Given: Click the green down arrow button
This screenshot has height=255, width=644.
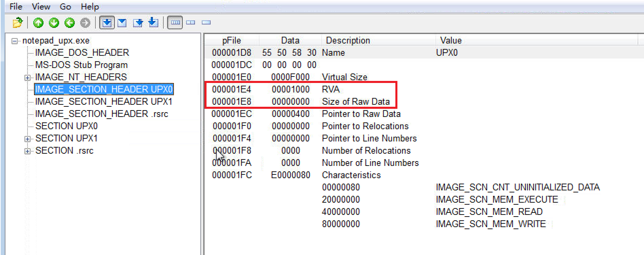Looking at the screenshot, I should pyautogui.click(x=54, y=23).
